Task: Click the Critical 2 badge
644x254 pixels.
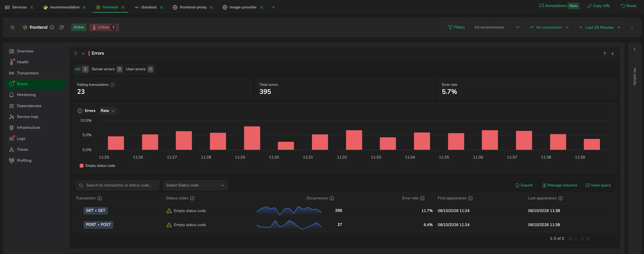Action: click(x=104, y=27)
